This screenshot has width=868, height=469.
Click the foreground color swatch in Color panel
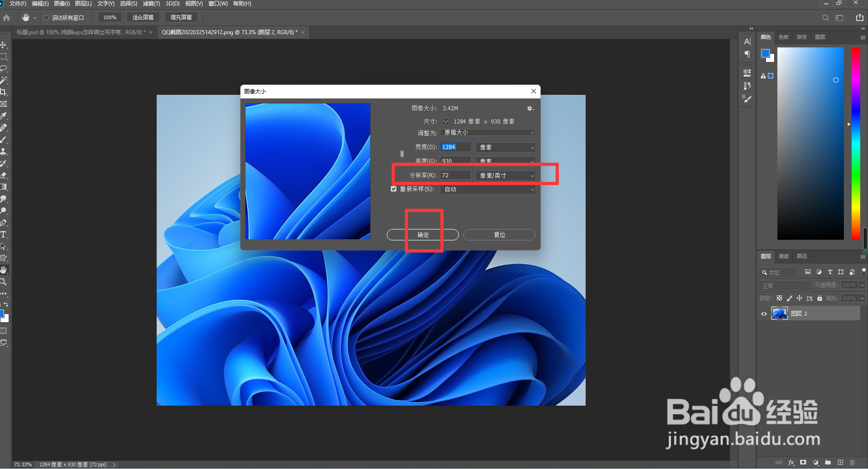point(766,53)
